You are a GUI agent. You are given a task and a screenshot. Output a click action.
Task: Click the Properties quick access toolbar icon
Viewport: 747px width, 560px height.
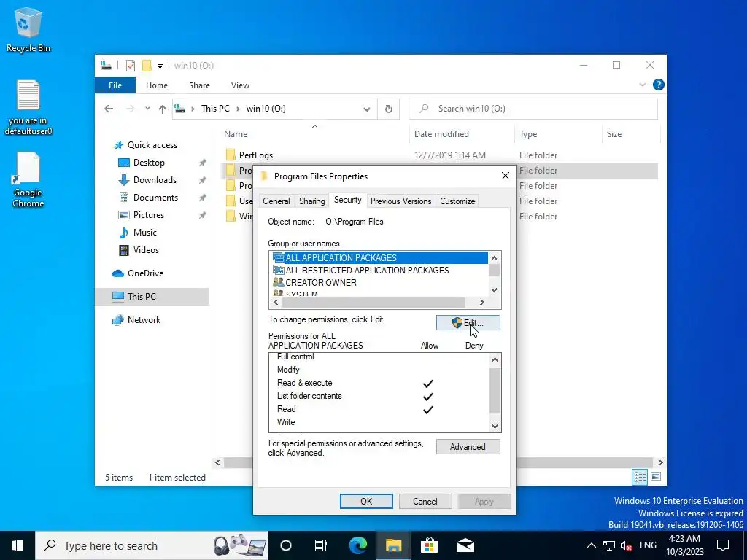point(131,66)
